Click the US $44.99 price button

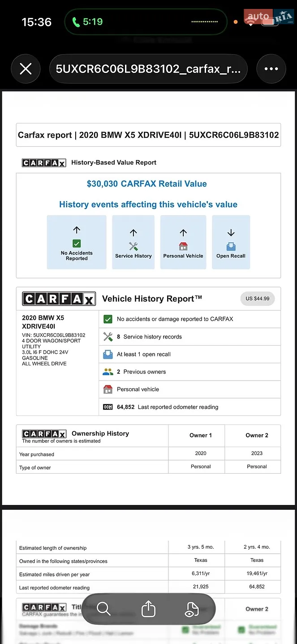point(258,299)
